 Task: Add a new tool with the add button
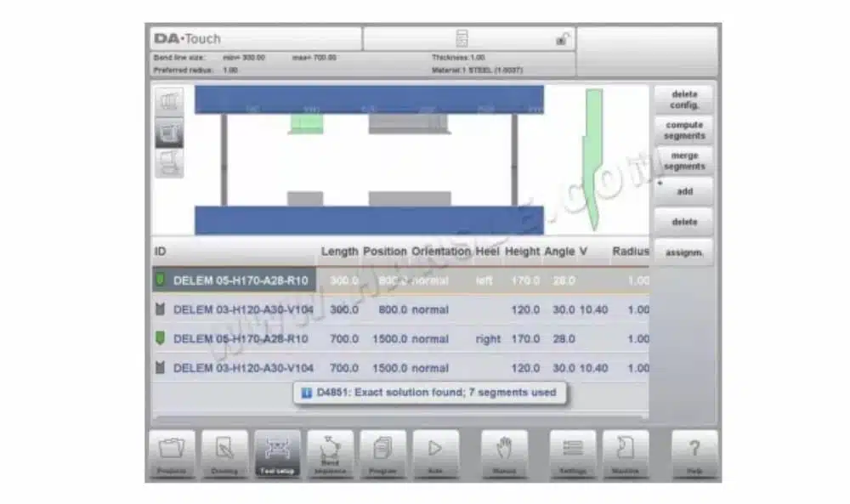(684, 191)
